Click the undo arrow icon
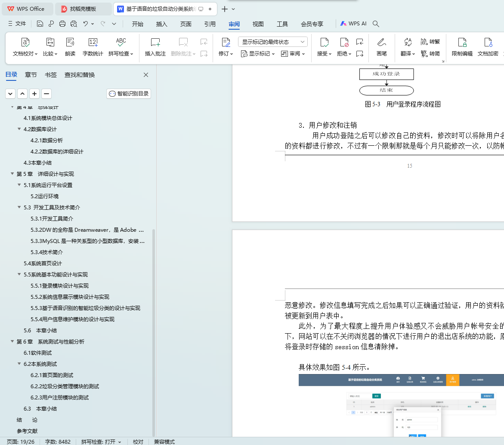Viewport: 504px width, 445px height. pyautogui.click(x=86, y=24)
